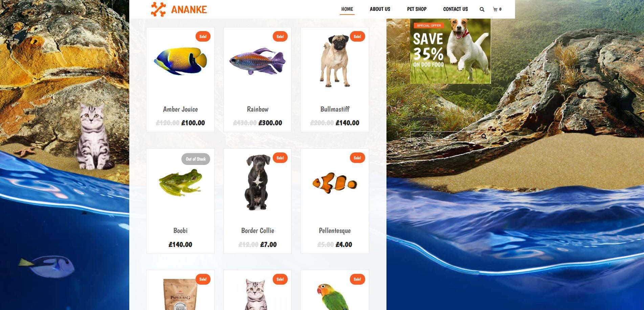The width and height of the screenshot is (644, 310).
Task: Select the clownfish Pellentesque product image
Action: click(335, 183)
